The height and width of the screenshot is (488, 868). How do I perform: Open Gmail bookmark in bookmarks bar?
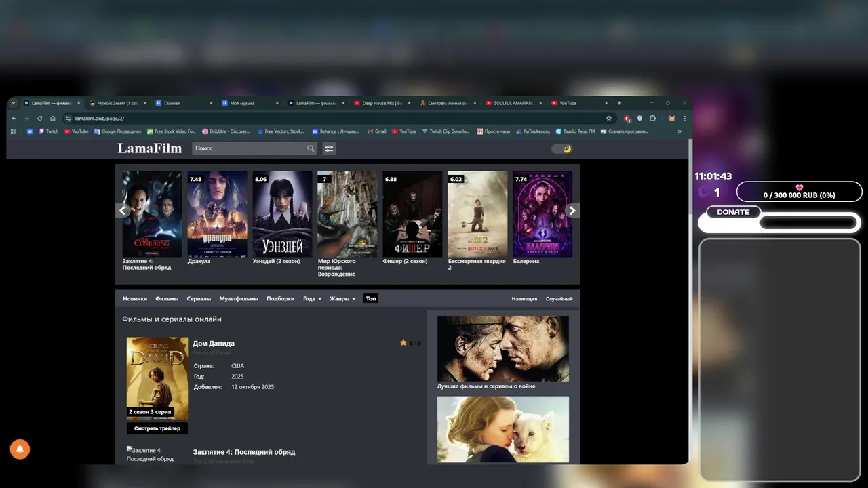coord(376,131)
